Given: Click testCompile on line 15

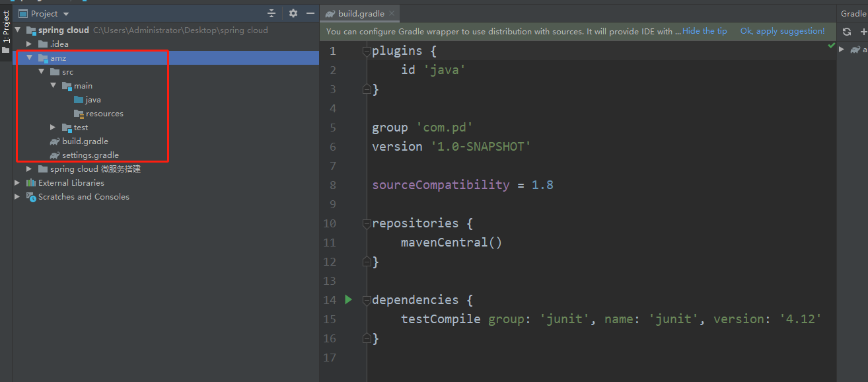Looking at the screenshot, I should (441, 319).
